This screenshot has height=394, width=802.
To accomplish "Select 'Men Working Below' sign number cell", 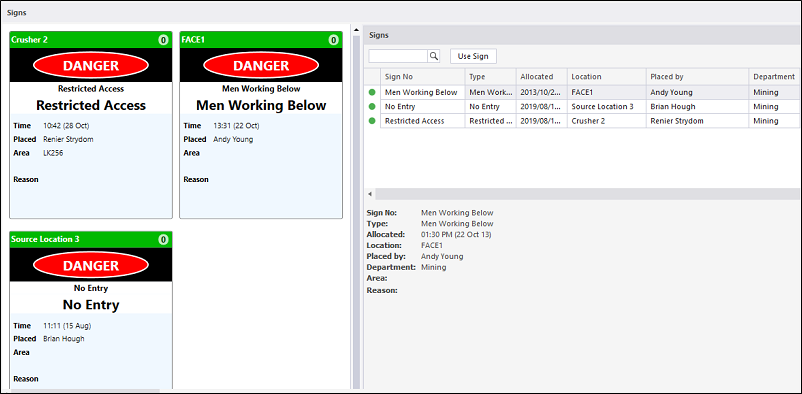I will pos(422,93).
